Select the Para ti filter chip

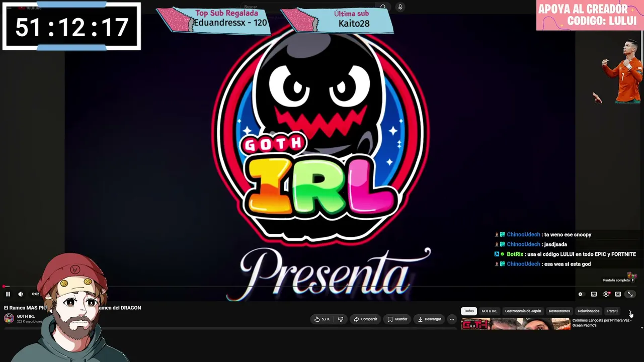coord(612,311)
